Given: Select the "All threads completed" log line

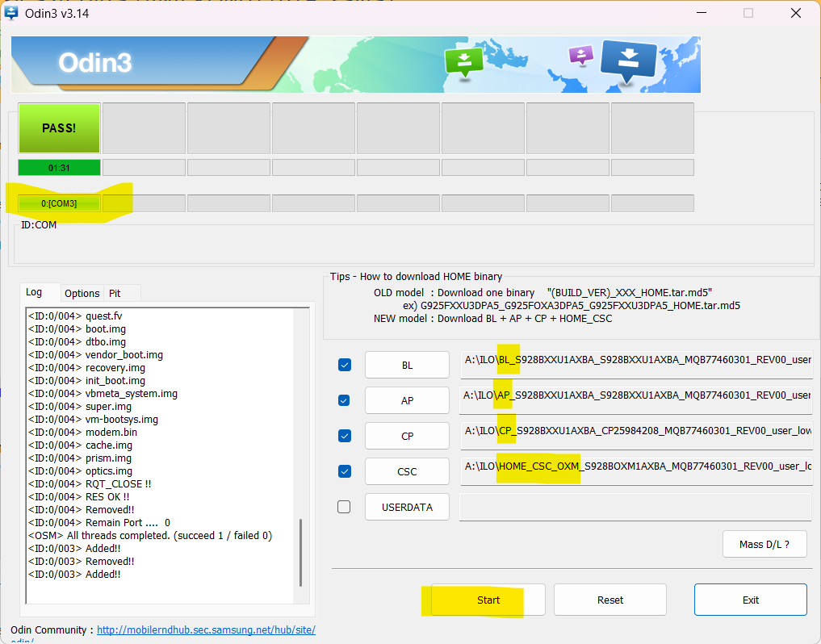Looking at the screenshot, I should pos(149,536).
